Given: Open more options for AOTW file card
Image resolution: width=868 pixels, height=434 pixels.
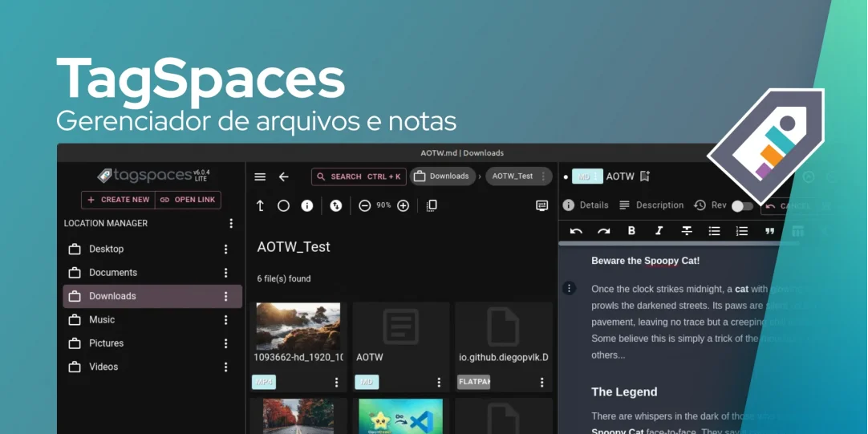Looking at the screenshot, I should 439,383.
